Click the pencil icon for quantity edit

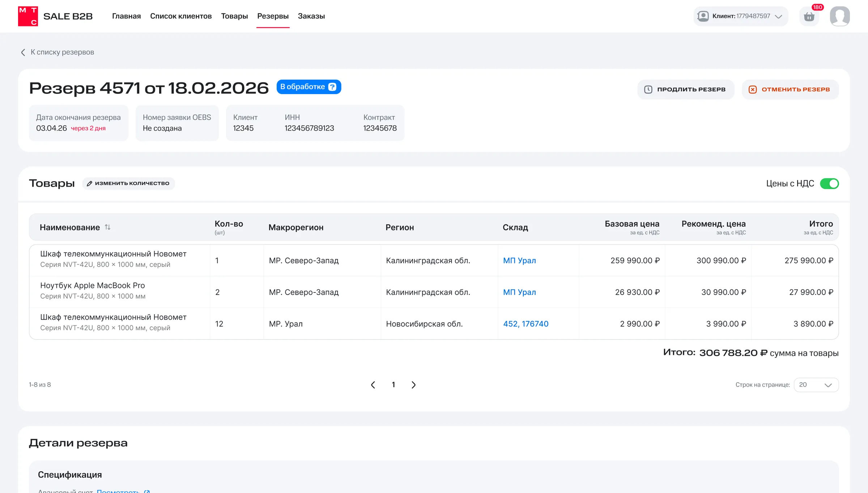pos(89,184)
